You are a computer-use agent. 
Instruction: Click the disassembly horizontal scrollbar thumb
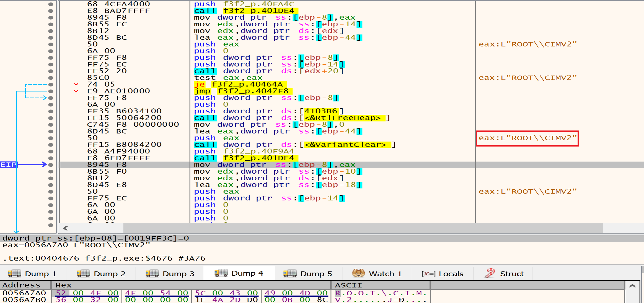[x=363, y=228]
